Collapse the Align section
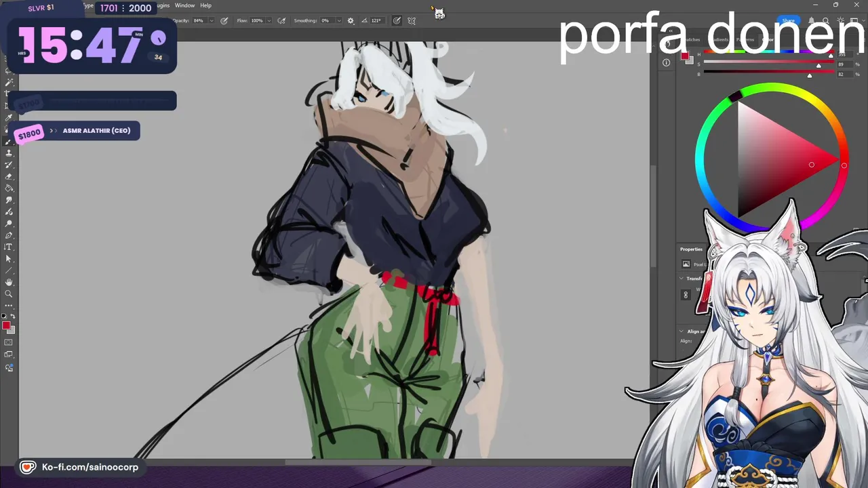The width and height of the screenshot is (868, 488). [x=682, y=331]
